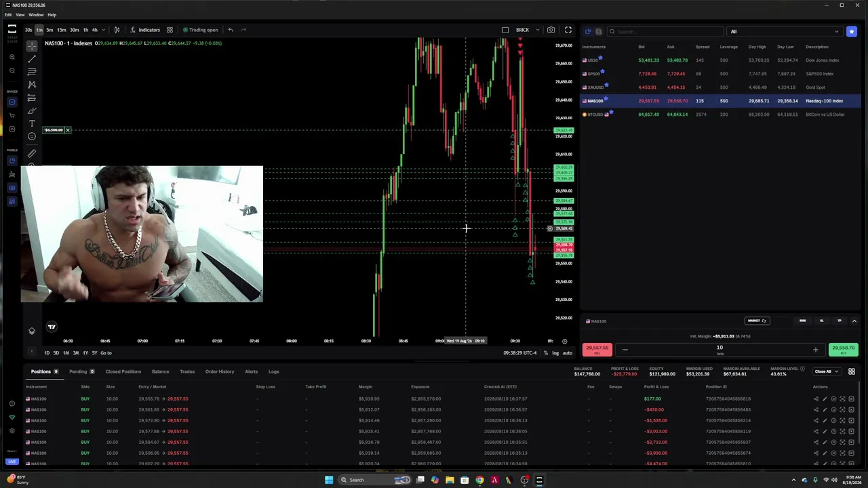Change the candlestick chart style

pyautogui.click(x=117, y=30)
